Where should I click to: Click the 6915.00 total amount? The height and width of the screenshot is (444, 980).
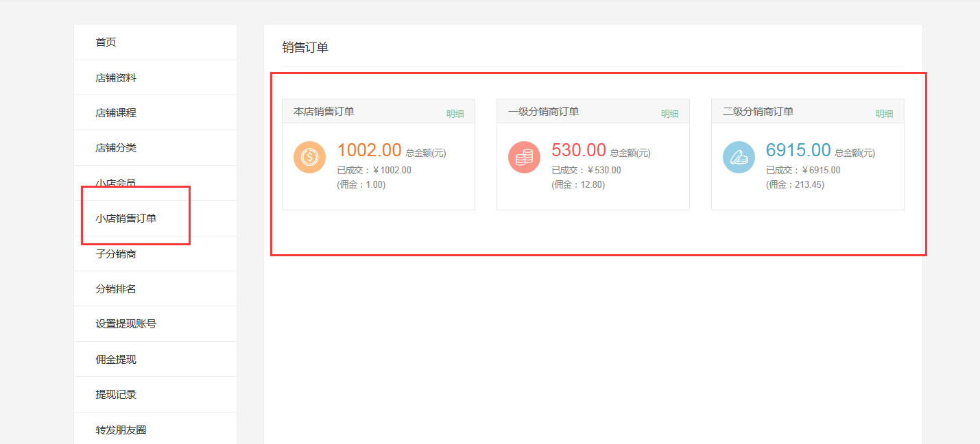coord(798,150)
